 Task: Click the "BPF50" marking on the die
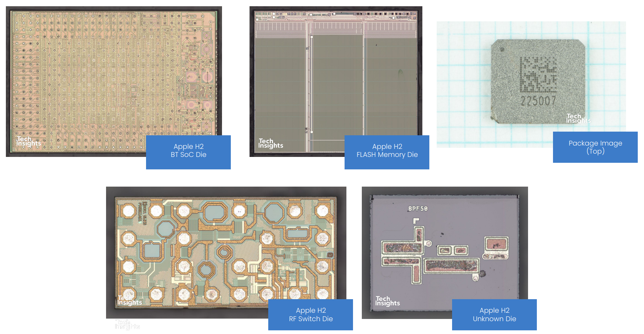click(418, 209)
